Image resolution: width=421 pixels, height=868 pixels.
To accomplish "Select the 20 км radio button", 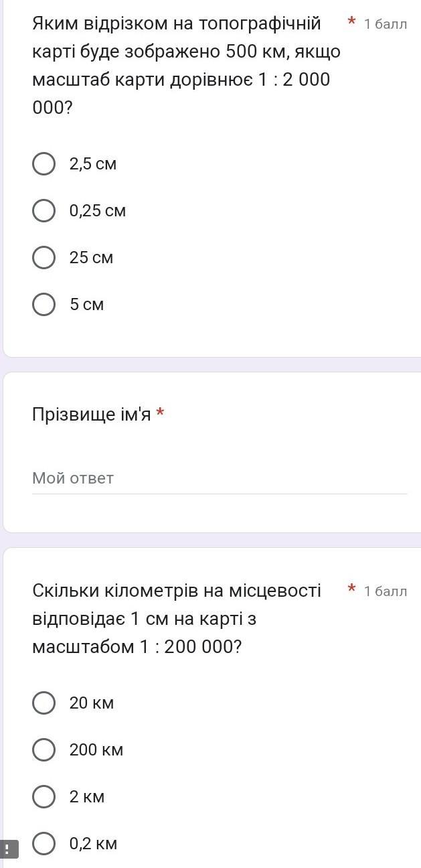I will (44, 703).
